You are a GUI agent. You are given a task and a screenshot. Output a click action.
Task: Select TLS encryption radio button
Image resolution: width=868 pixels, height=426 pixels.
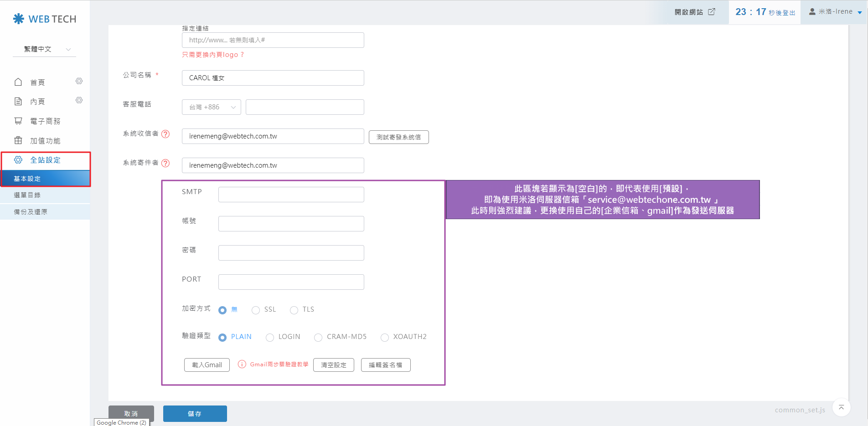[294, 310]
